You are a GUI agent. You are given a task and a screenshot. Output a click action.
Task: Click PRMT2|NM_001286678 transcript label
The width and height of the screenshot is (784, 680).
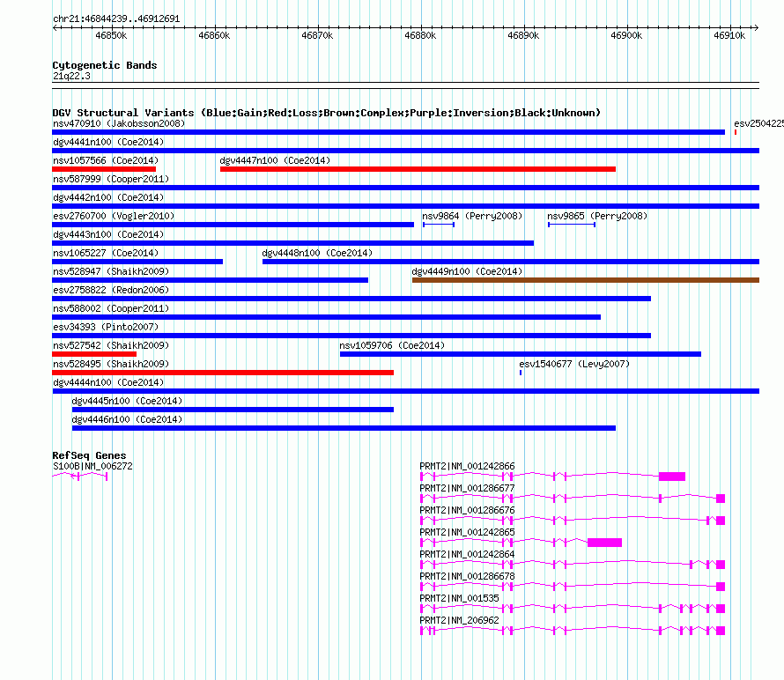(x=467, y=576)
